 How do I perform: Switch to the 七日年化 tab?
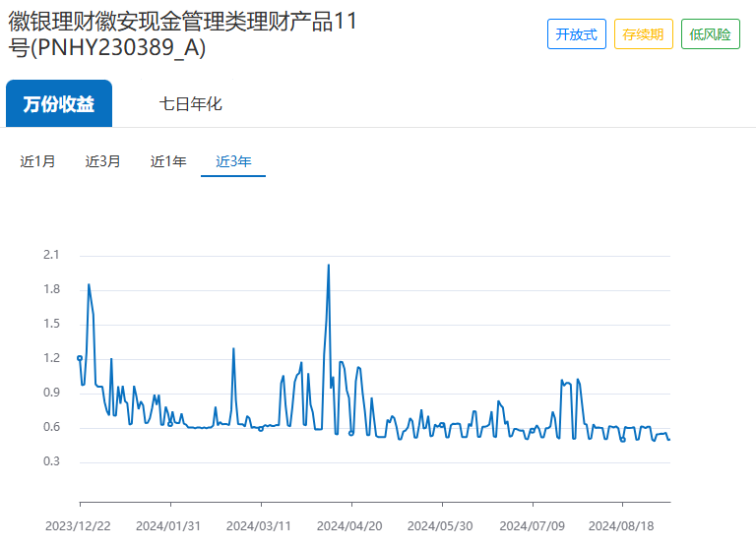click(190, 103)
